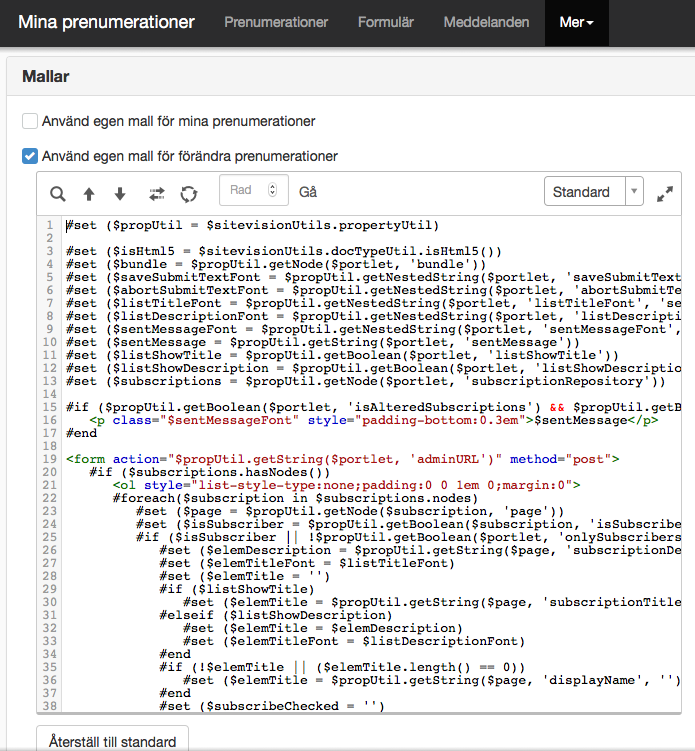Click '#if ($subscriptions.hasNodes())' line

tap(210, 472)
